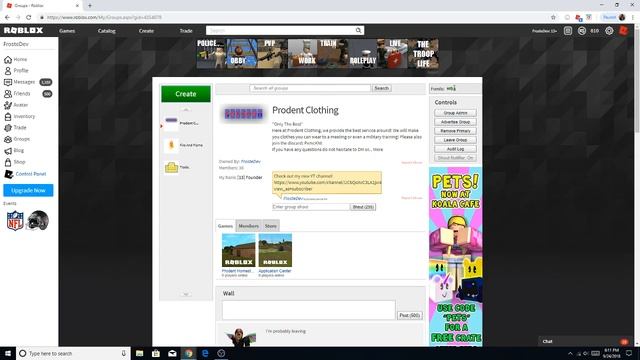Open the Games menu in Roblox header
Viewport: 640px width, 360px height.
pyautogui.click(x=67, y=31)
